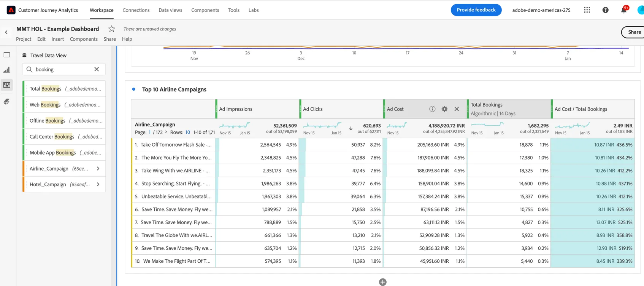The height and width of the screenshot is (286, 644).
Task: Click the Provide feedback button
Action: (x=476, y=10)
